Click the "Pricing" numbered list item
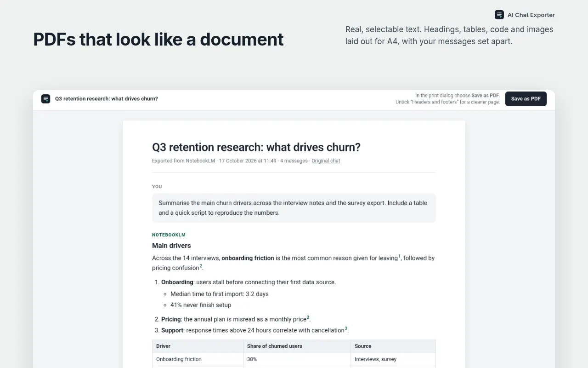The height and width of the screenshot is (368, 588). (x=236, y=319)
